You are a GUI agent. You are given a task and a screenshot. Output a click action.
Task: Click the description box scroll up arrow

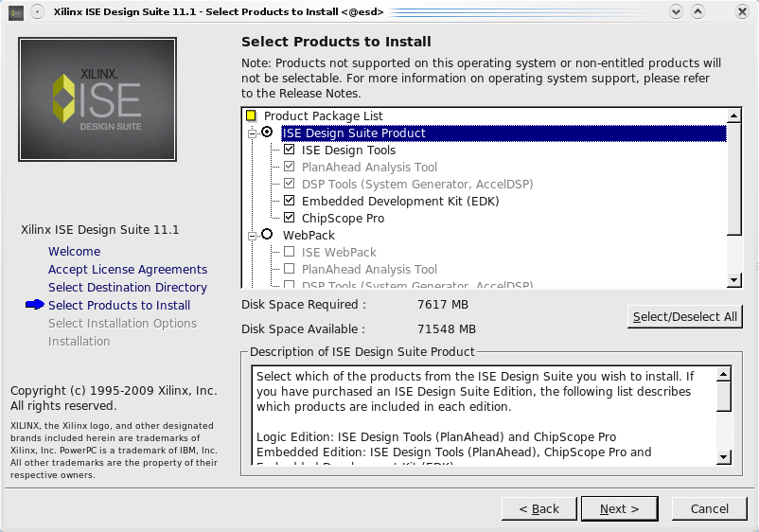(724, 374)
